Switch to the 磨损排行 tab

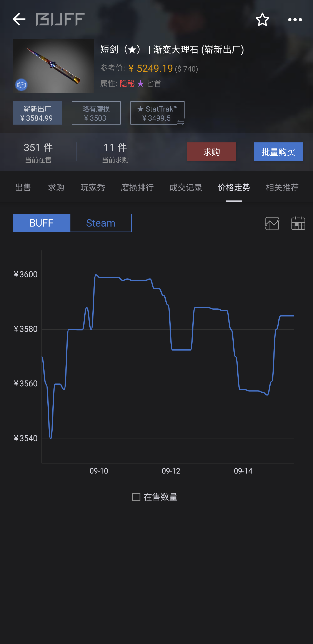137,187
